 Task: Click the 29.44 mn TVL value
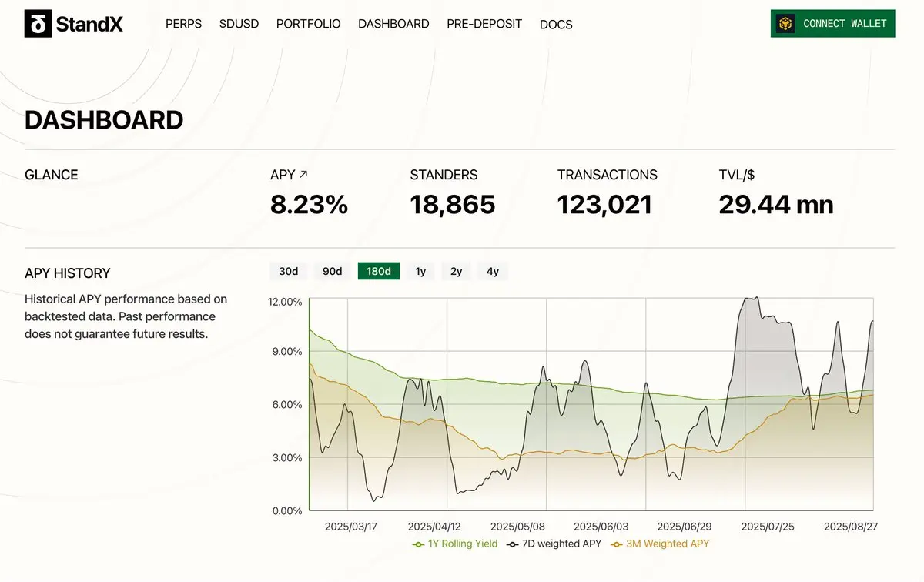pyautogui.click(x=776, y=205)
